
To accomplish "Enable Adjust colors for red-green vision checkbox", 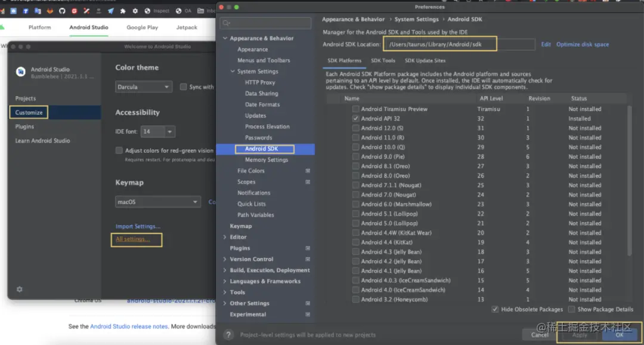I will [119, 150].
